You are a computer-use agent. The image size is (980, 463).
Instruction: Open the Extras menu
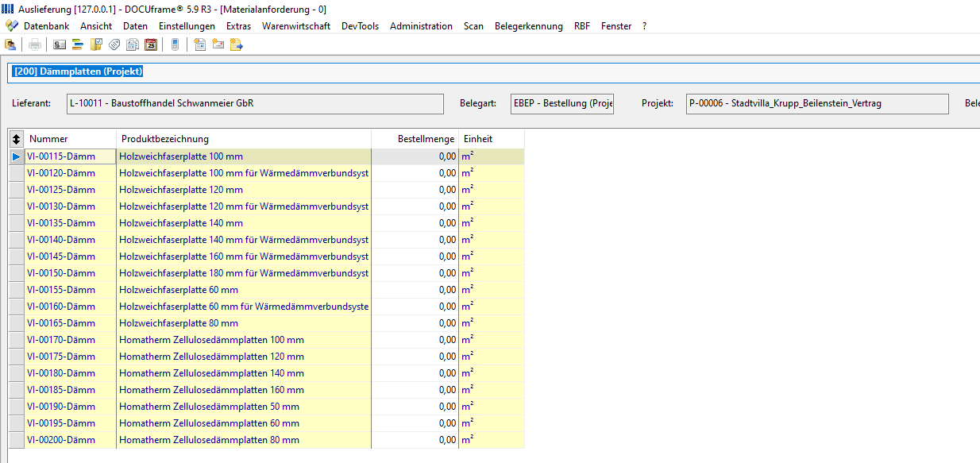[238, 26]
